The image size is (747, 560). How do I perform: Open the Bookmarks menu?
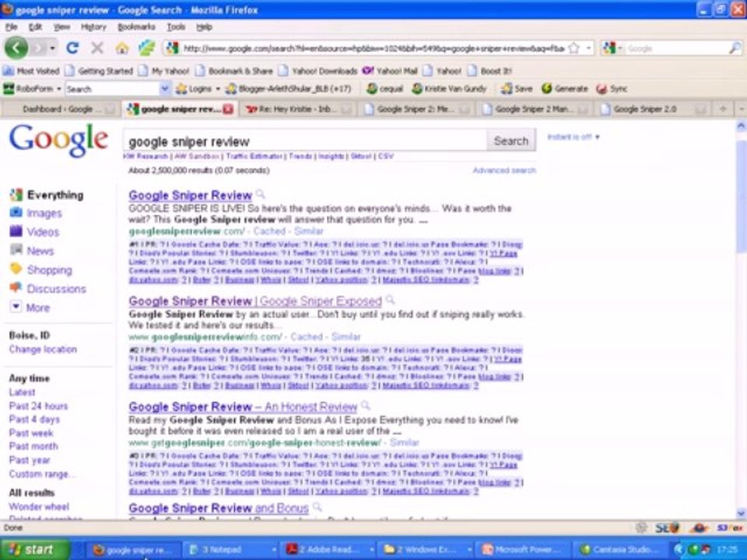[x=137, y=26]
